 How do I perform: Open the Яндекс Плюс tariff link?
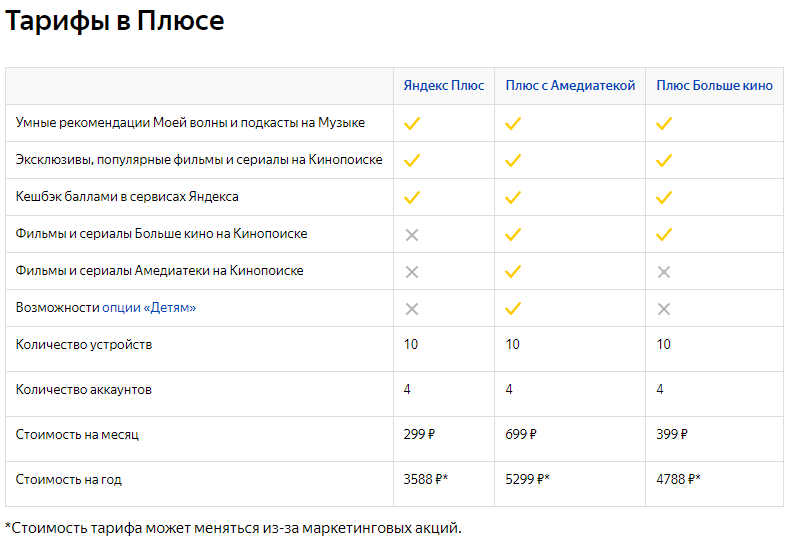443,86
